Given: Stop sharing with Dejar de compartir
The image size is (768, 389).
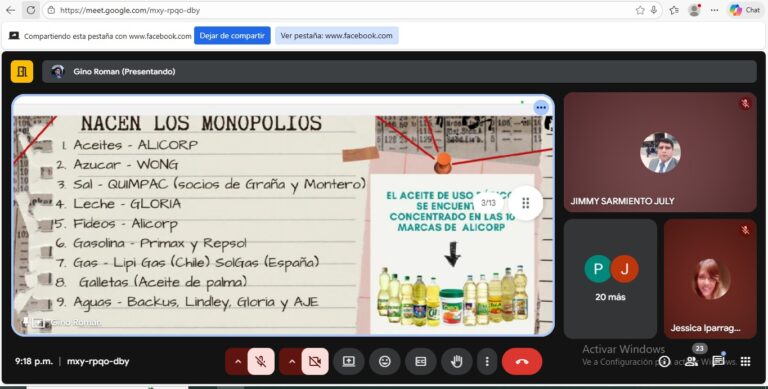Looking at the screenshot, I should point(232,35).
